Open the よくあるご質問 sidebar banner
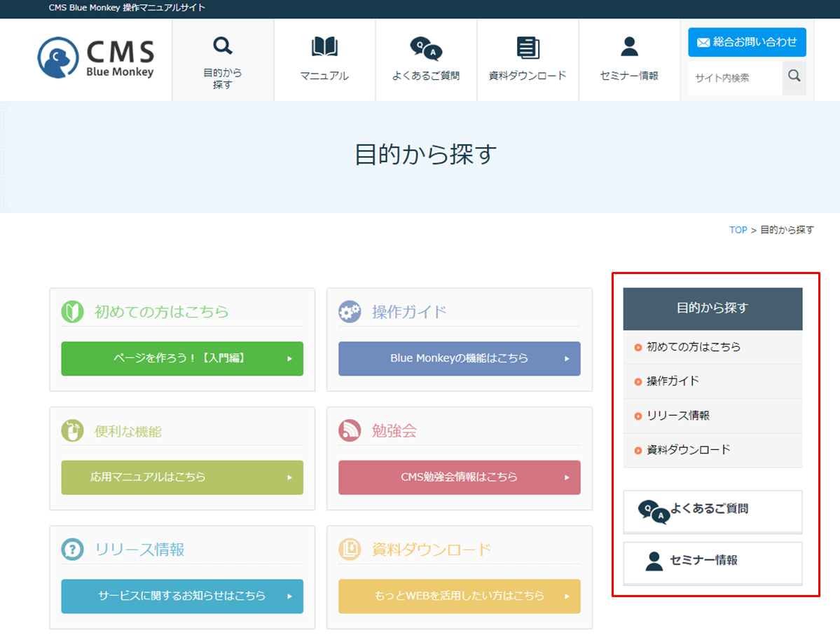 tap(712, 511)
